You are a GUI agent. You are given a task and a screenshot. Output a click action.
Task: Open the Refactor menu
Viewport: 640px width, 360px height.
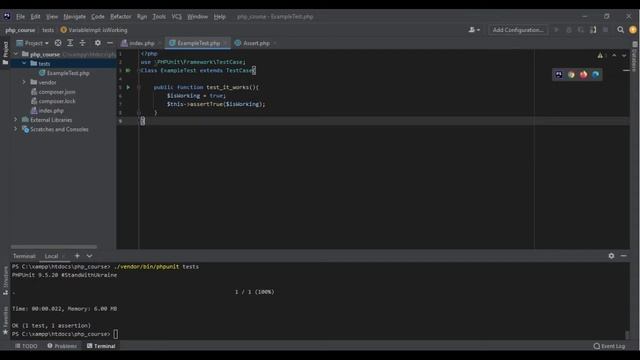point(120,17)
